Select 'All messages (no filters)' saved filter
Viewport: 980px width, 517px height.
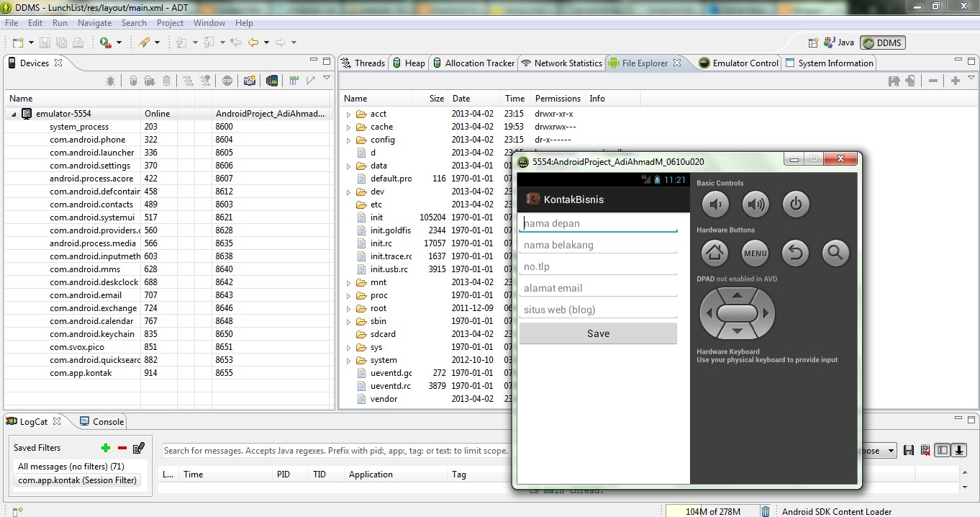(71, 467)
